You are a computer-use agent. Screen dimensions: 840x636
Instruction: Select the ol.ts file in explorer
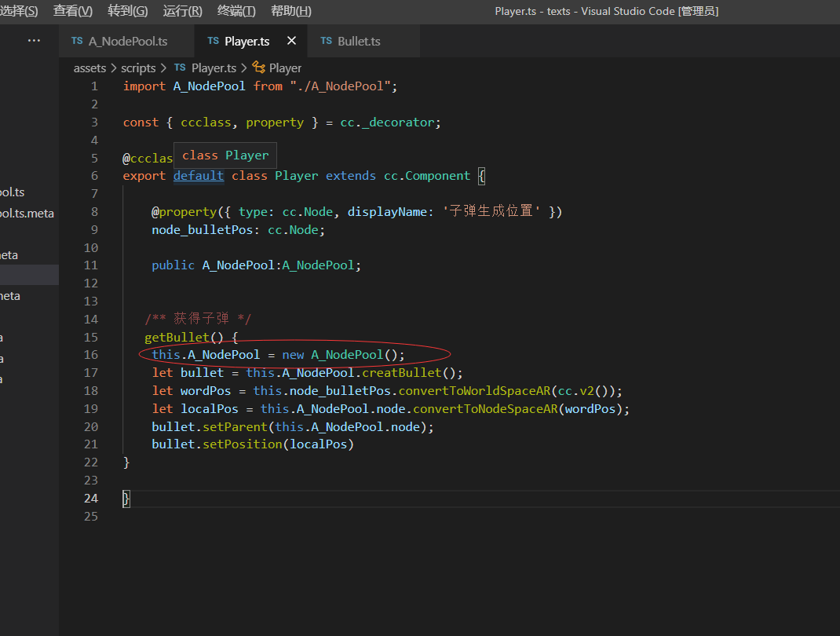pyautogui.click(x=13, y=192)
